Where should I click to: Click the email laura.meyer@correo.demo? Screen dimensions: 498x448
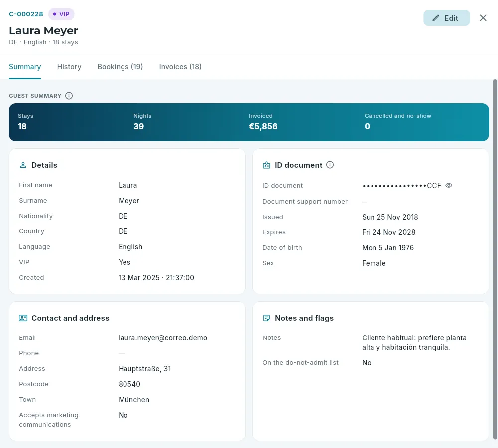pos(163,338)
